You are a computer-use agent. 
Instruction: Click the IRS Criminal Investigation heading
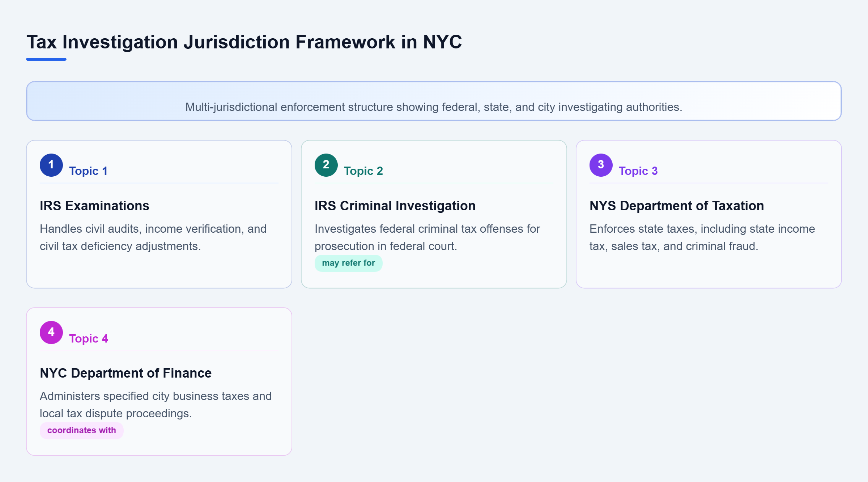tap(395, 206)
